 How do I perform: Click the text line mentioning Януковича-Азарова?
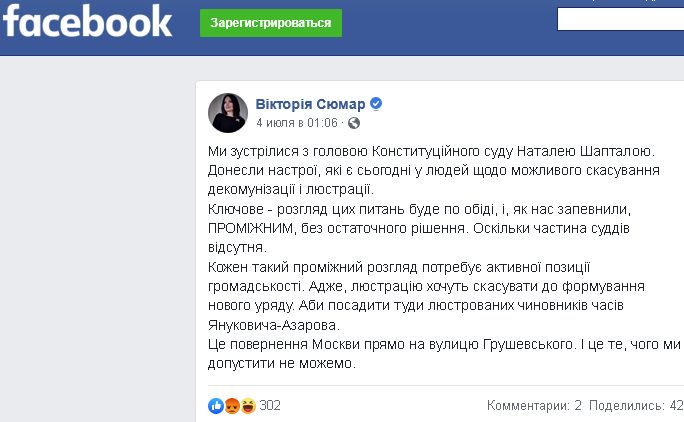(x=276, y=325)
